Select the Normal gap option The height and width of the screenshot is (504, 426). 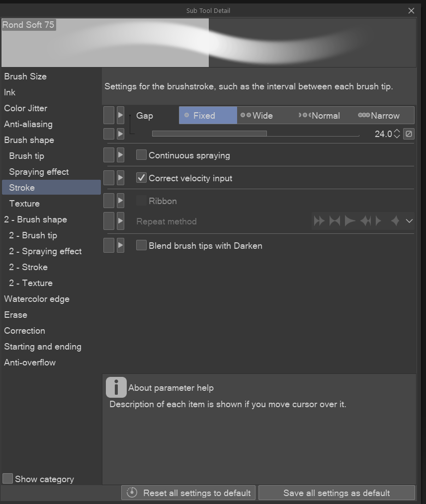coord(319,115)
